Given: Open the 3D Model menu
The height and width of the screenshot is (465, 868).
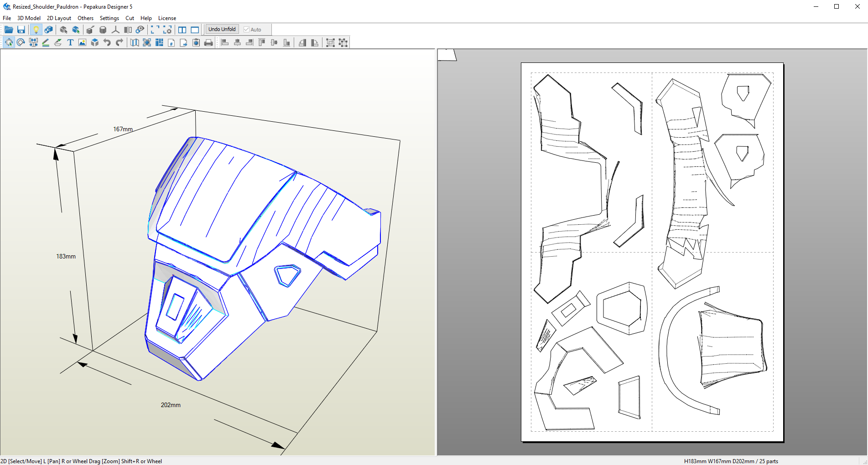Looking at the screenshot, I should [29, 18].
